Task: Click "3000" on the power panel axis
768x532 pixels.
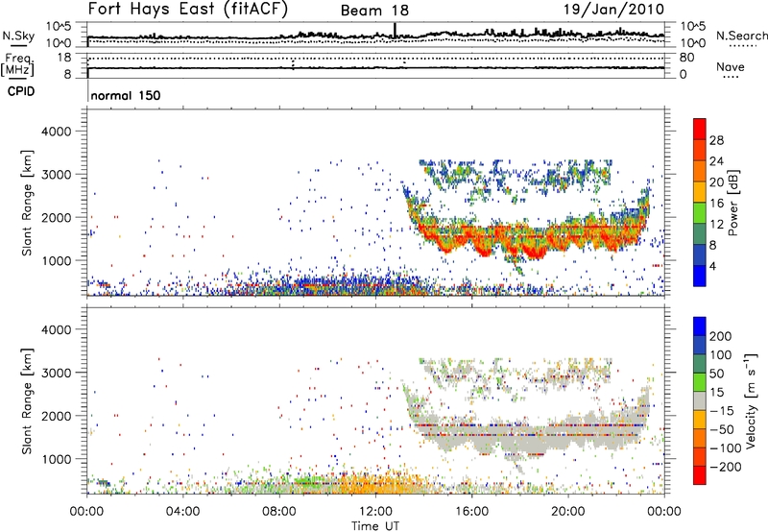Action: point(56,175)
